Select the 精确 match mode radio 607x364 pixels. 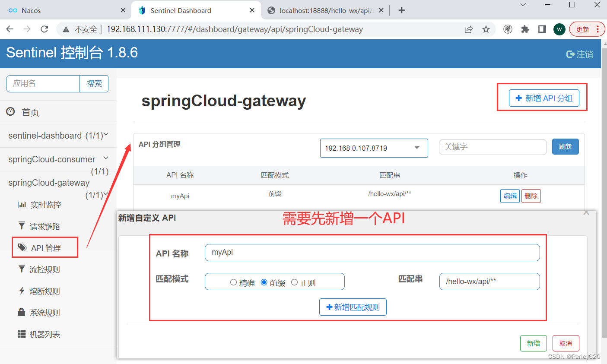[233, 282]
